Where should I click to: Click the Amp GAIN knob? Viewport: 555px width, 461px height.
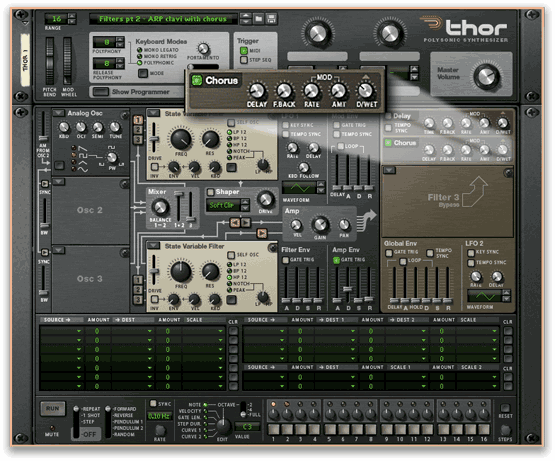320,224
